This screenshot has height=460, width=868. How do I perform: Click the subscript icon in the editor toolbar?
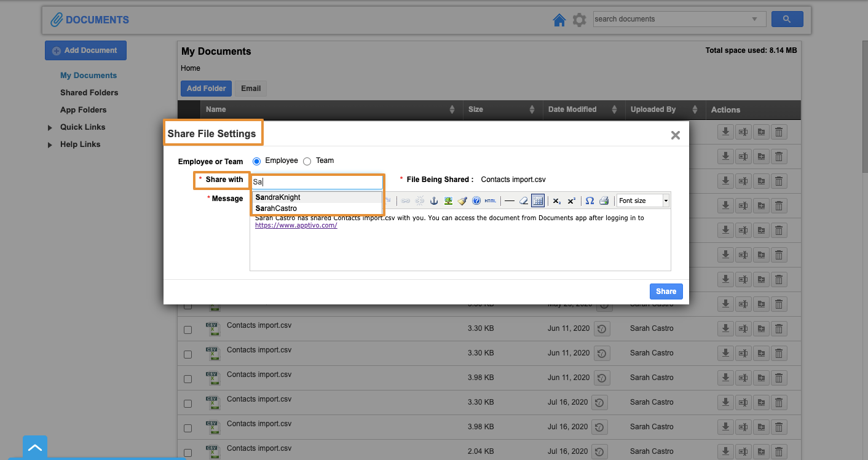pos(556,201)
